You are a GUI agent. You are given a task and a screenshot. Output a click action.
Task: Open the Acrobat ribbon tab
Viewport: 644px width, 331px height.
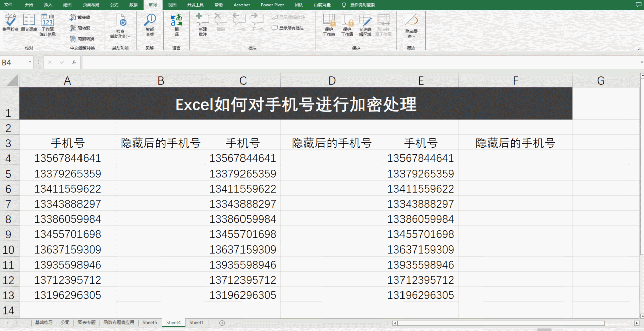coord(242,5)
